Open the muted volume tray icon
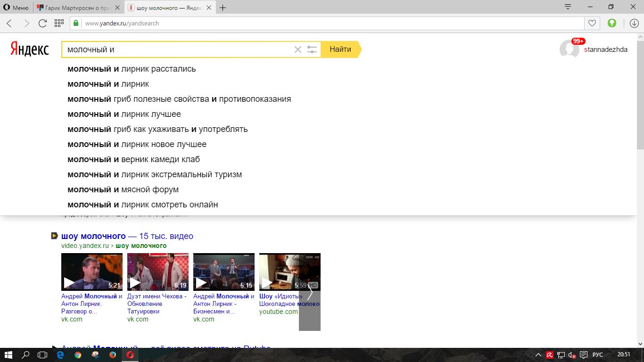The height and width of the screenshot is (362, 644). (572, 355)
